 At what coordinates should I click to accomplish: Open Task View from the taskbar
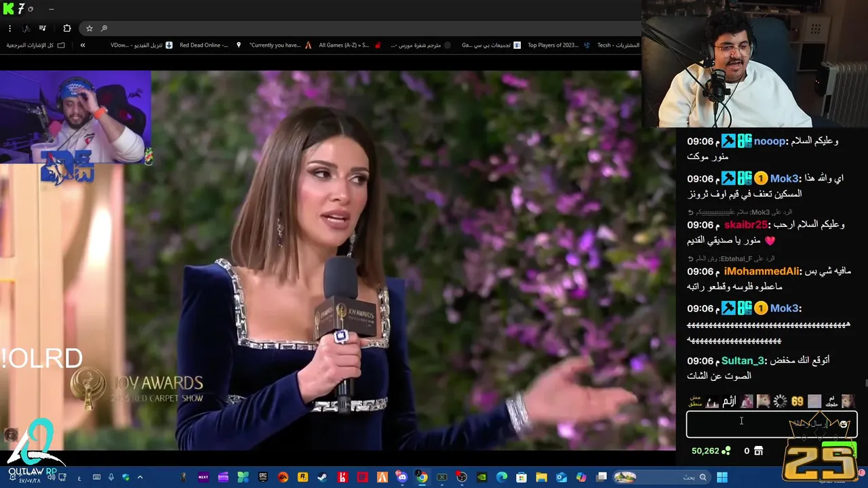click(601, 478)
